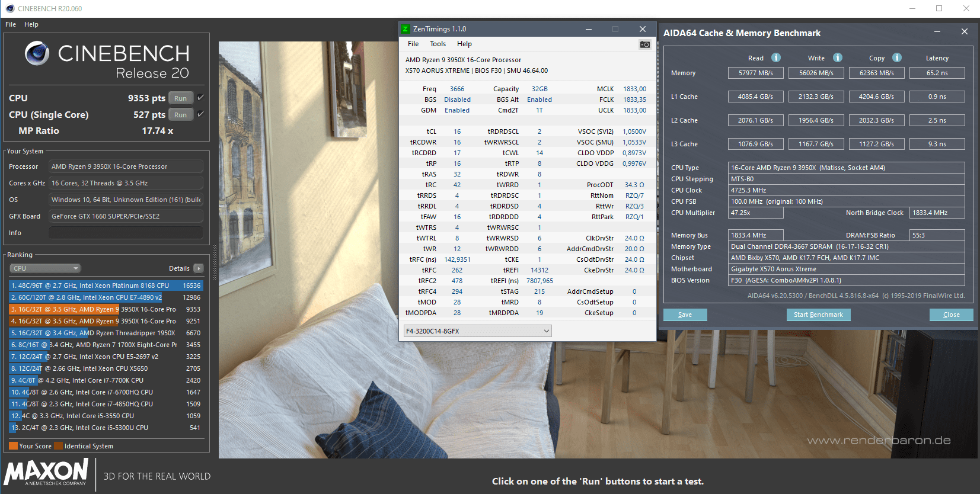
Task: Click the empty Info input field
Action: 126,233
